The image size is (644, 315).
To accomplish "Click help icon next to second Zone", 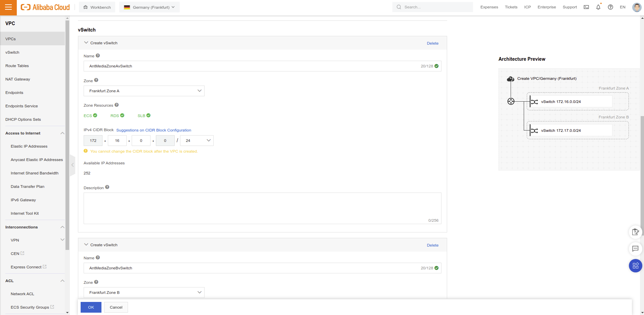I will (96, 282).
